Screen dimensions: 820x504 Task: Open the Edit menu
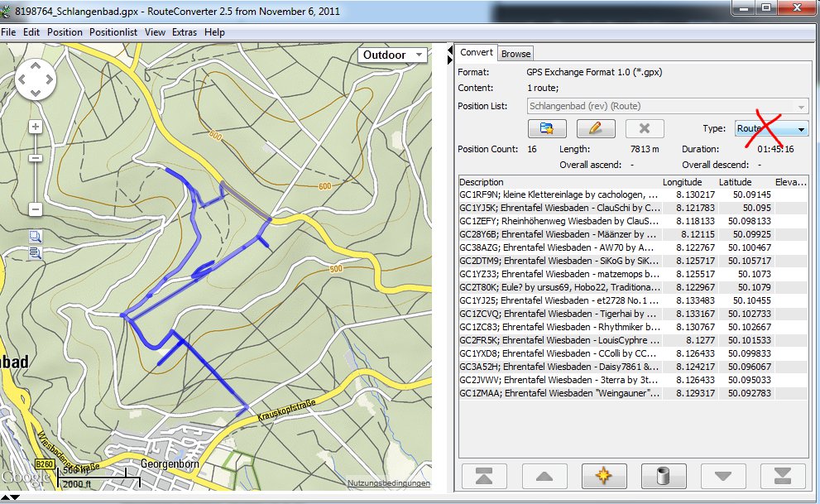tap(31, 32)
